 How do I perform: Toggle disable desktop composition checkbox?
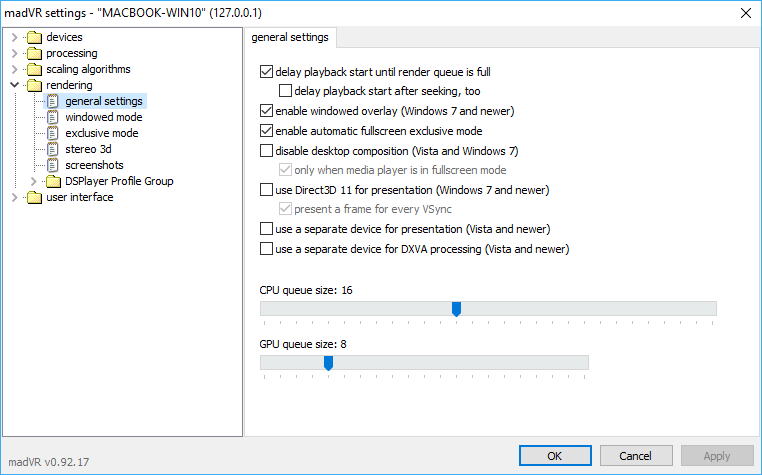[x=266, y=151]
